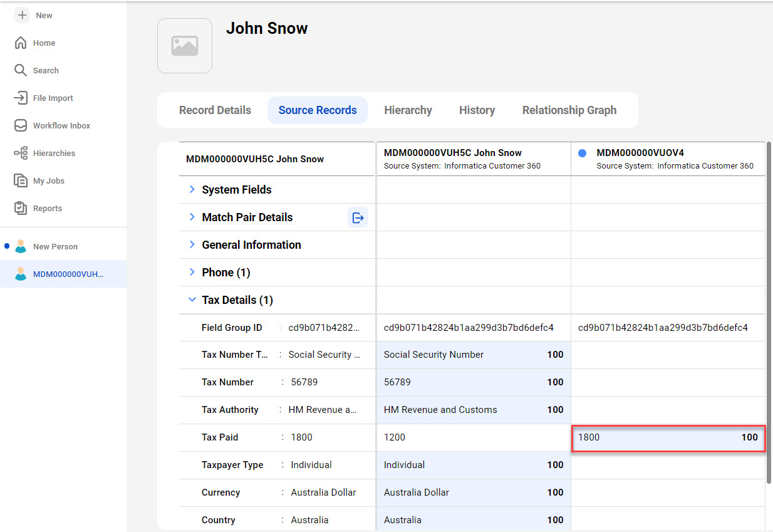Open Reports in the sidebar
Screen dimensions: 773x532
point(38,208)
